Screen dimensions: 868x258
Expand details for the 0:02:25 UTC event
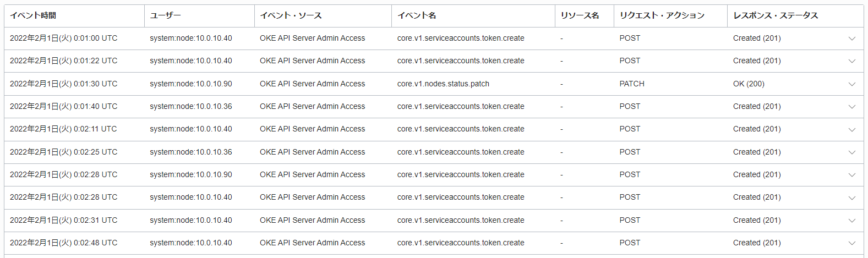click(851, 152)
